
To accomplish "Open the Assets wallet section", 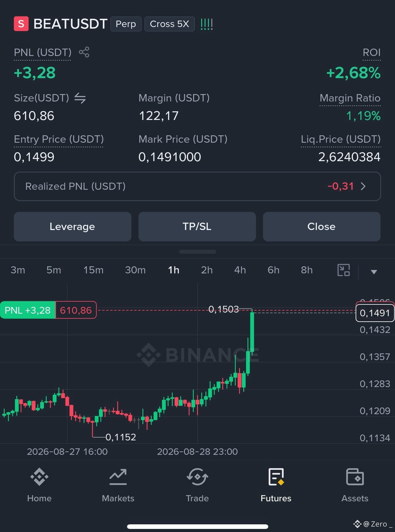I will pos(355,485).
